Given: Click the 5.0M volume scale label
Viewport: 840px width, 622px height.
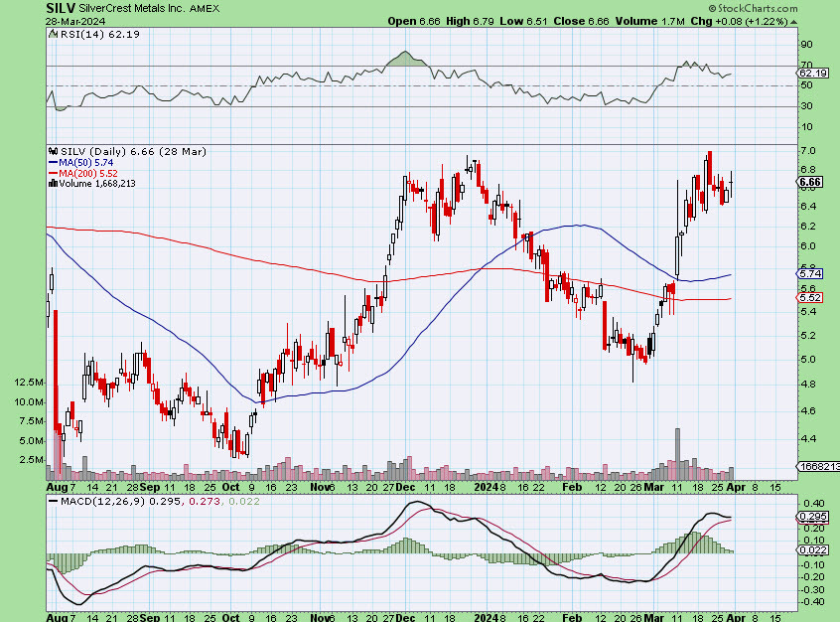Looking at the screenshot, I should point(32,440).
